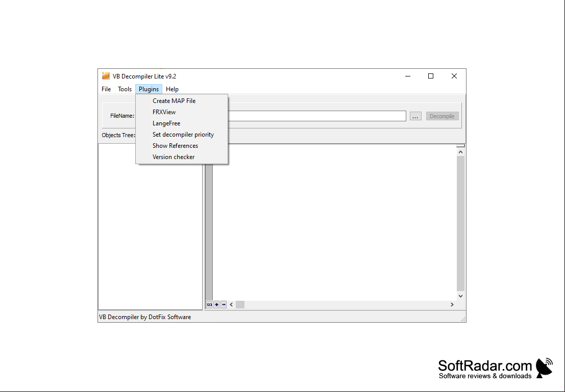Choose Show References plugin
The width and height of the screenshot is (565, 392).
pyautogui.click(x=182, y=145)
